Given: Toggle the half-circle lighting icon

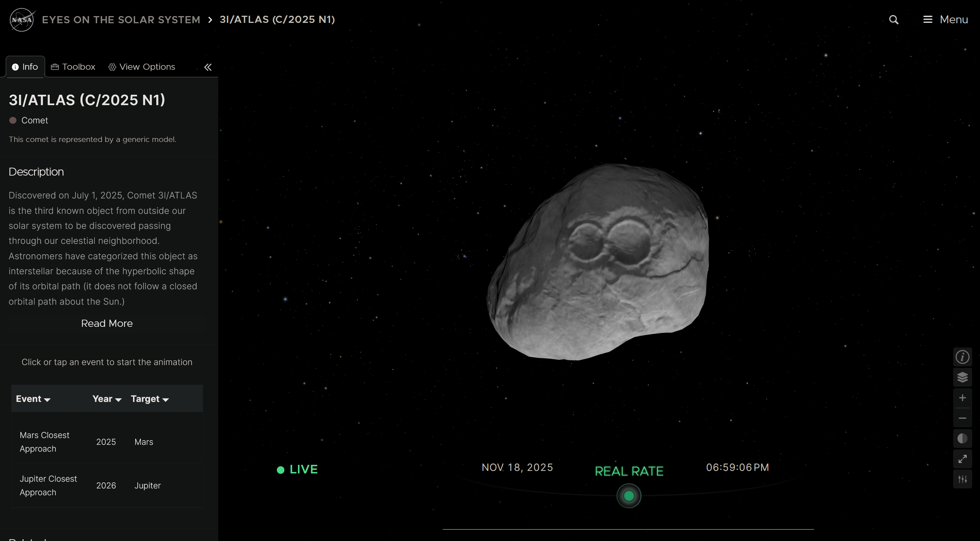Looking at the screenshot, I should tap(962, 439).
